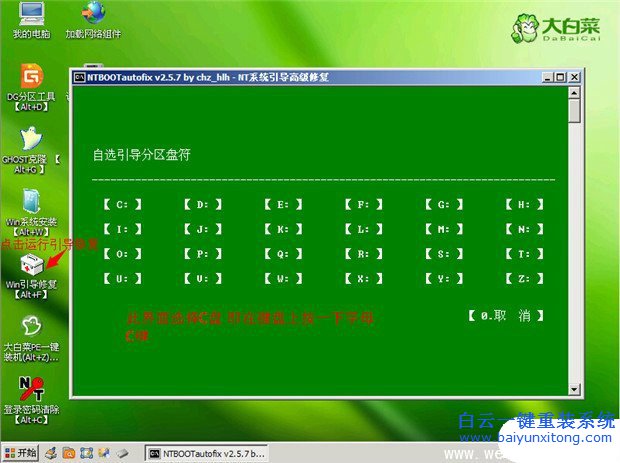The image size is (620, 463).
Task: Launch the DG分区工具 icon
Action: [31, 87]
